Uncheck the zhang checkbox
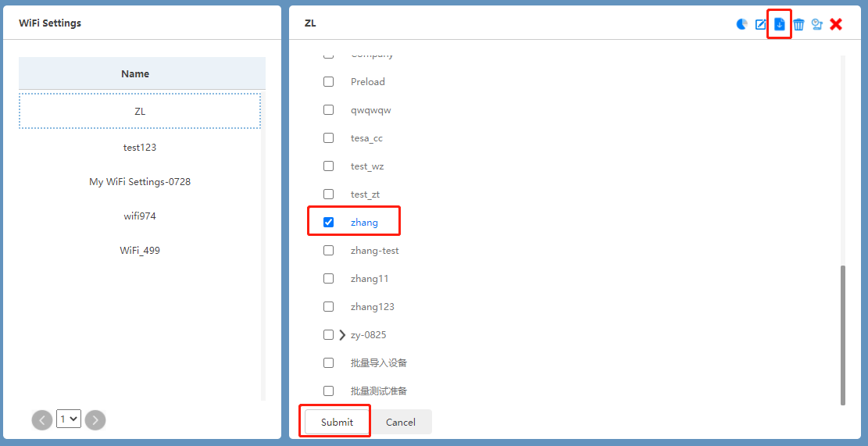The width and height of the screenshot is (868, 446). tap(329, 223)
